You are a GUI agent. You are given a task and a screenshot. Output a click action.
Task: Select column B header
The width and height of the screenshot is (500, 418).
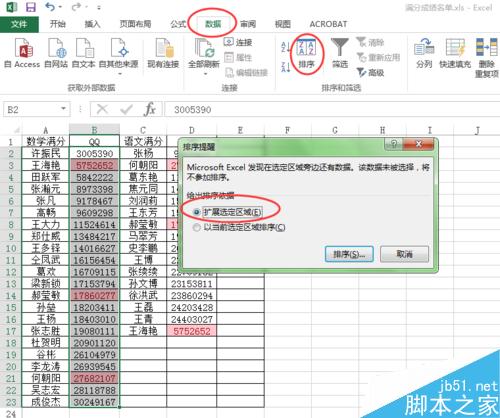(94, 130)
